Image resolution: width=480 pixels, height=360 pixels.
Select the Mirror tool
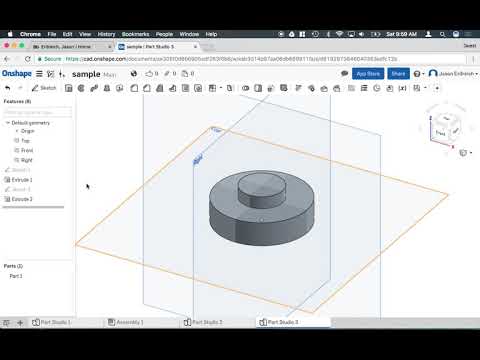(229, 88)
